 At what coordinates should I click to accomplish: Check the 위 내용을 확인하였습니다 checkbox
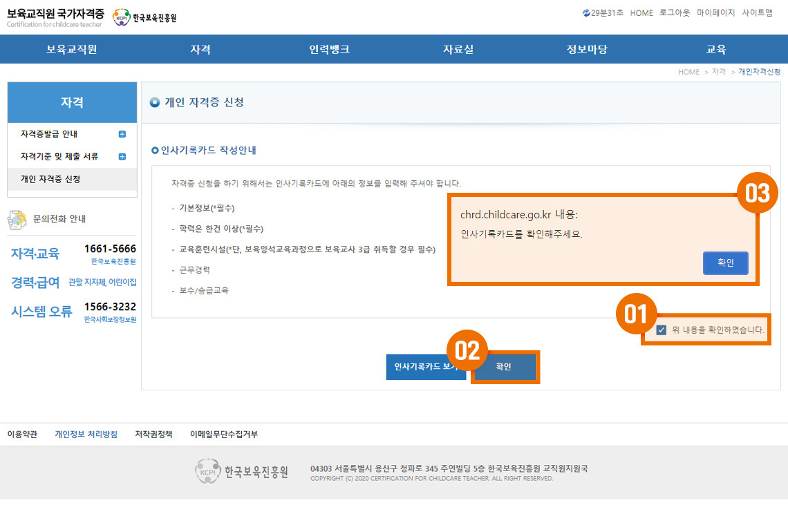662,330
